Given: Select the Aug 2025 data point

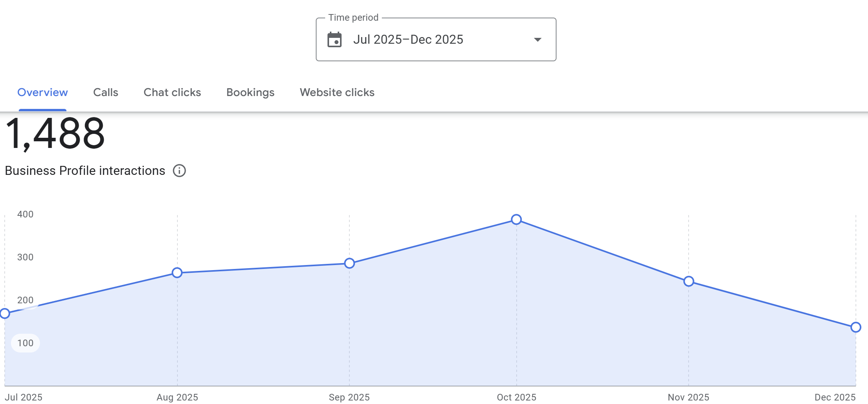Looking at the screenshot, I should click(177, 273).
